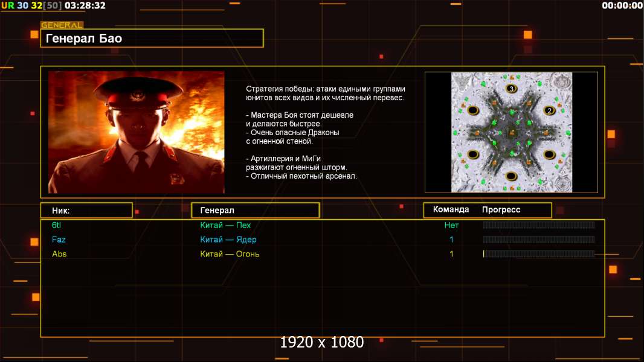Click start position 2 on the minimap
The height and width of the screenshot is (362, 644).
tap(550, 110)
